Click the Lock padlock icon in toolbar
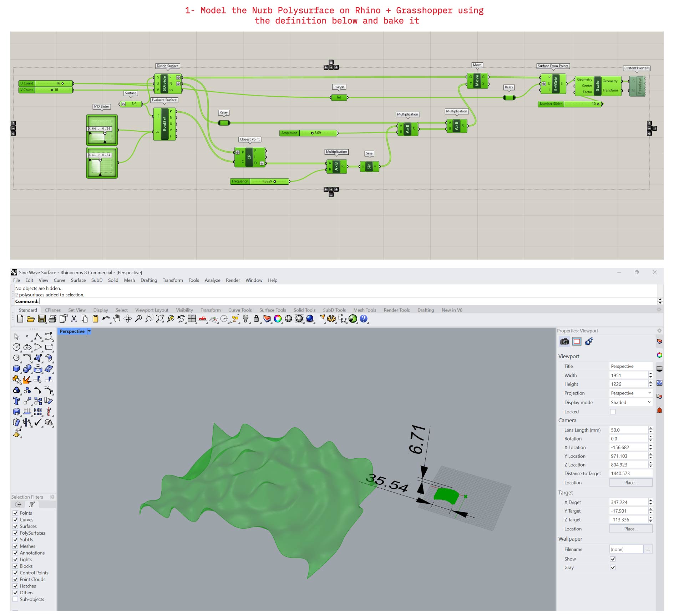Image resolution: width=674 pixels, height=616 pixels. coord(256,319)
